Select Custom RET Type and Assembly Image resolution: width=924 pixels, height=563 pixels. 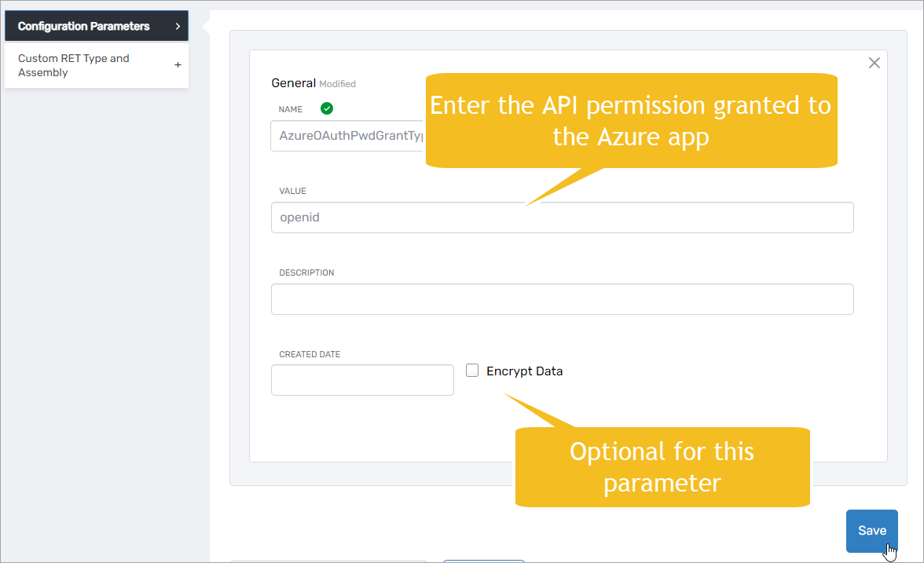(x=74, y=65)
